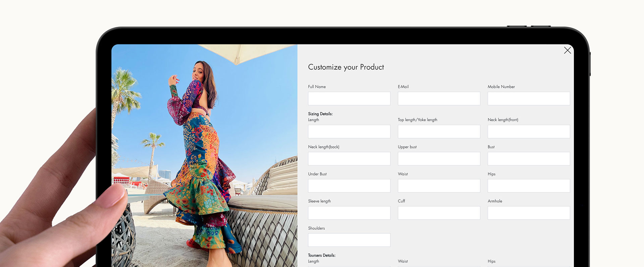Select the Neck length(back) field

[x=349, y=159]
